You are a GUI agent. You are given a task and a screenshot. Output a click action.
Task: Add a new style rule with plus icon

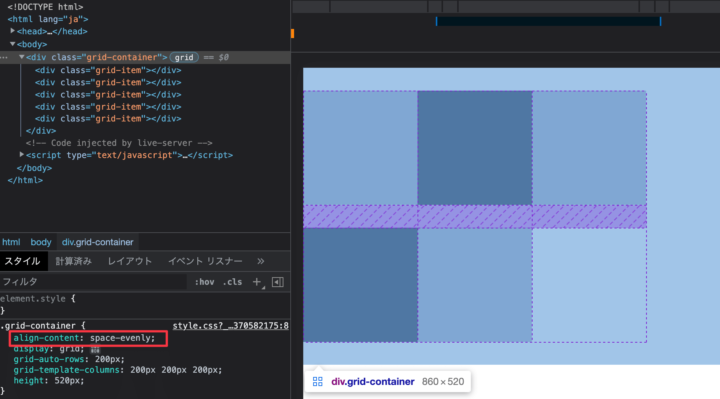[257, 282]
